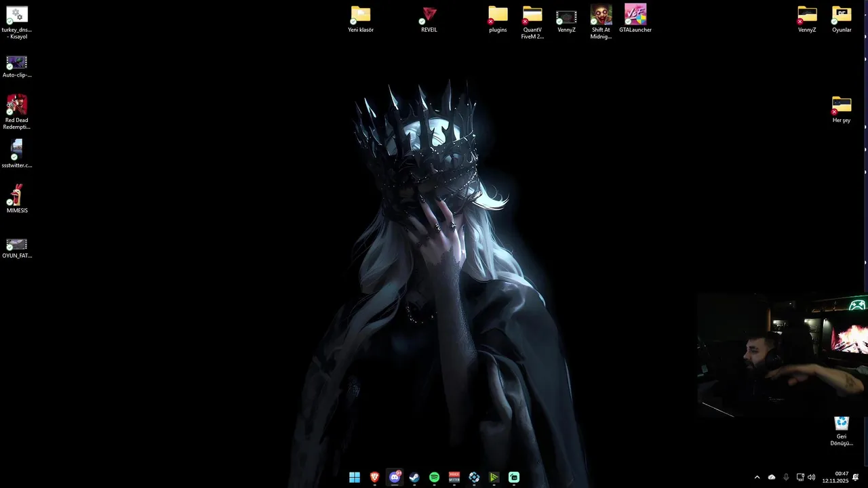Select the MIMESIS game shortcut
Viewport: 868px width, 488px height.
[17, 199]
